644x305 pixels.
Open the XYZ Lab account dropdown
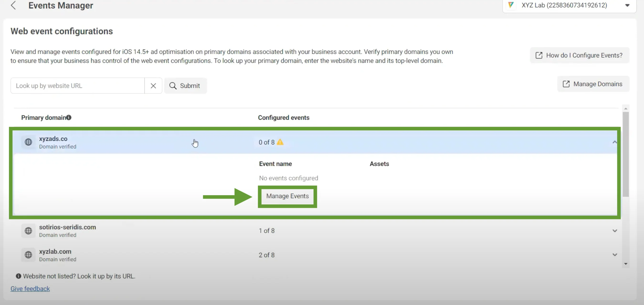coord(627,5)
